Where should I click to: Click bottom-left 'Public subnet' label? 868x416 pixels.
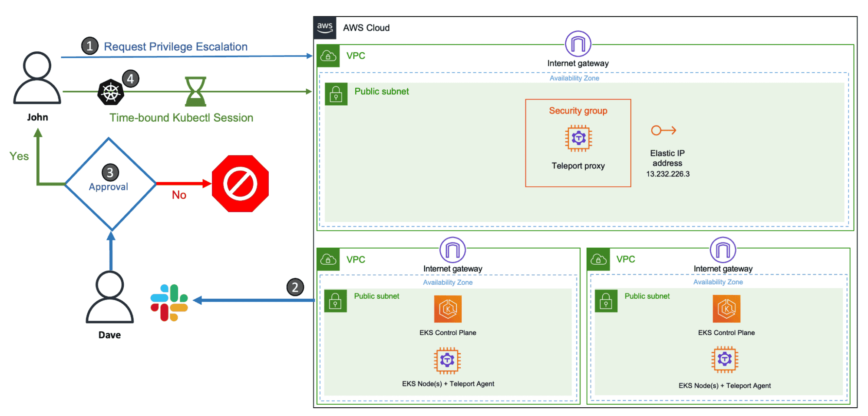376,296
